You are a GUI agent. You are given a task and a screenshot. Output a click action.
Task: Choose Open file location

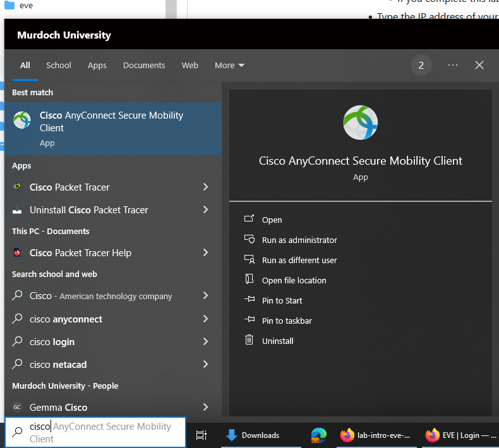click(294, 280)
